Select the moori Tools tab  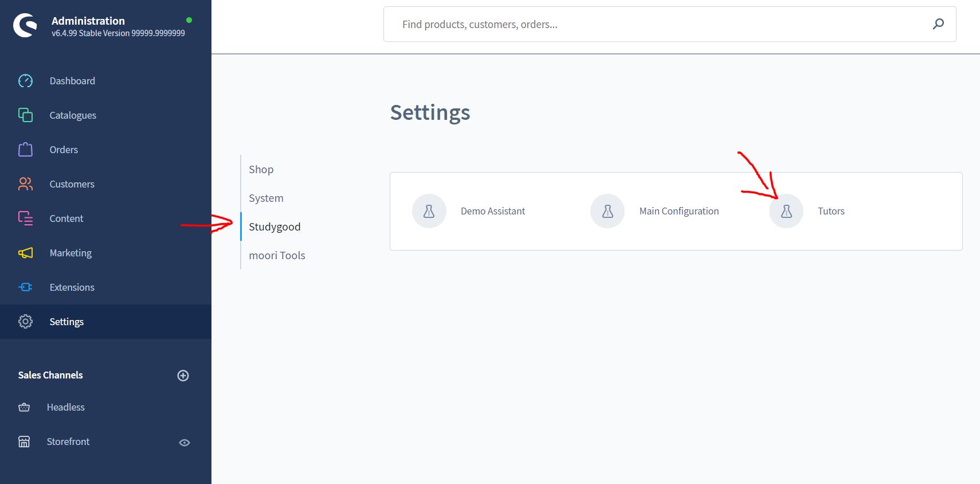pos(277,255)
